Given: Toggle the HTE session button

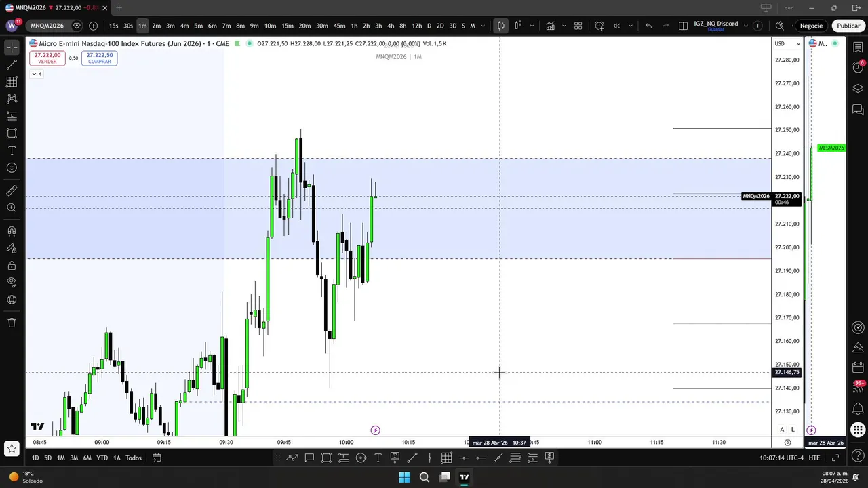Looking at the screenshot, I should click(x=814, y=457).
